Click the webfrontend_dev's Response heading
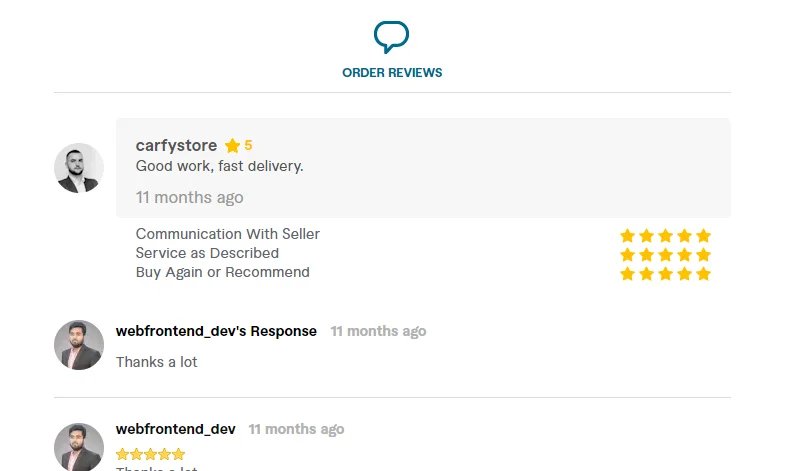This screenshot has height=471, width=787. click(x=216, y=331)
